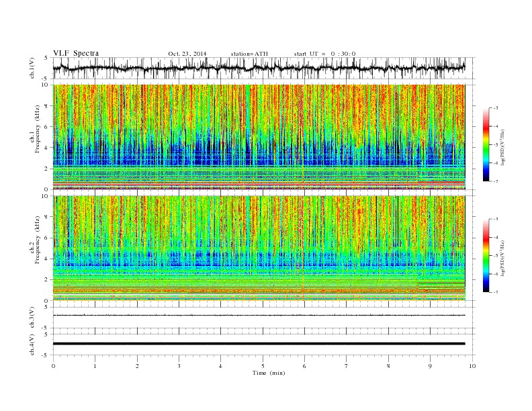Click the ch.2 log(PSD) colorbar label
Image resolution: width=532 pixels, height=411 pixels.
(503, 258)
